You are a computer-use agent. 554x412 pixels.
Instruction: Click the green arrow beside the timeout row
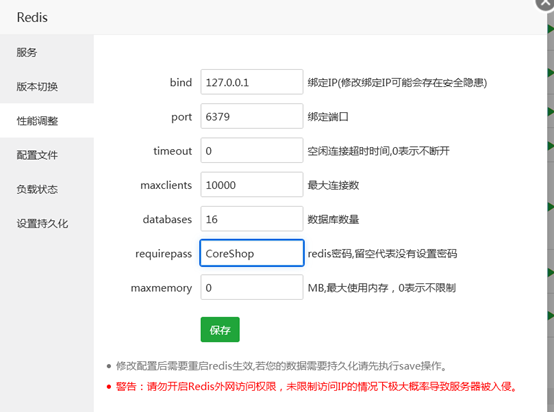coord(551,146)
